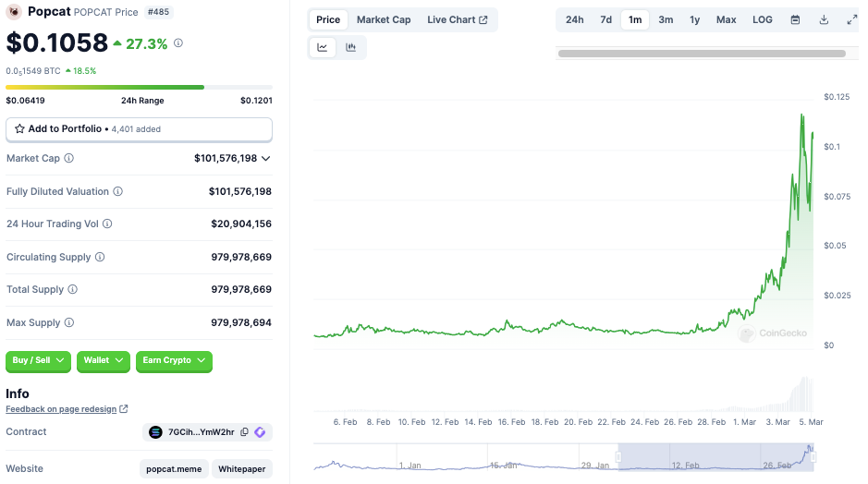Show Circulating Supply info icon
The height and width of the screenshot is (484, 868).
pos(100,257)
